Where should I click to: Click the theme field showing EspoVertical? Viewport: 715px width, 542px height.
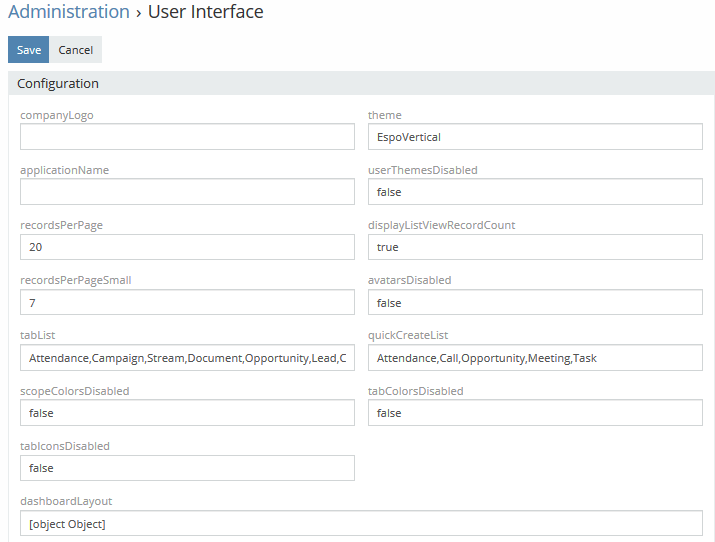click(x=535, y=137)
